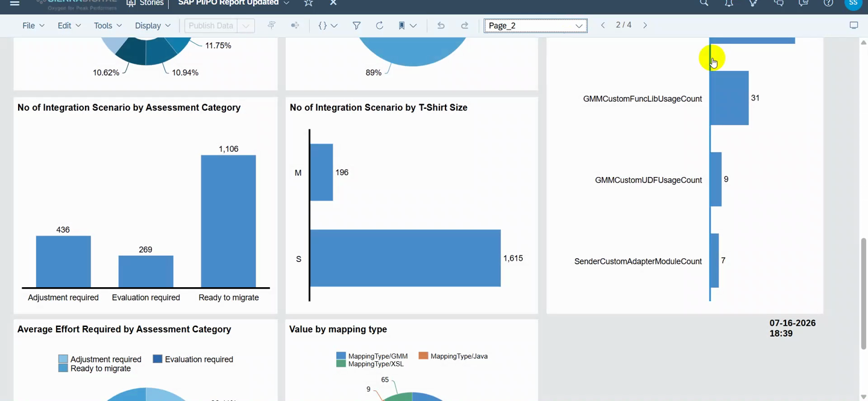Click title 'No of Integration Scenario by Assessment Category'
Screen dimensions: 868x401
[x=129, y=108]
